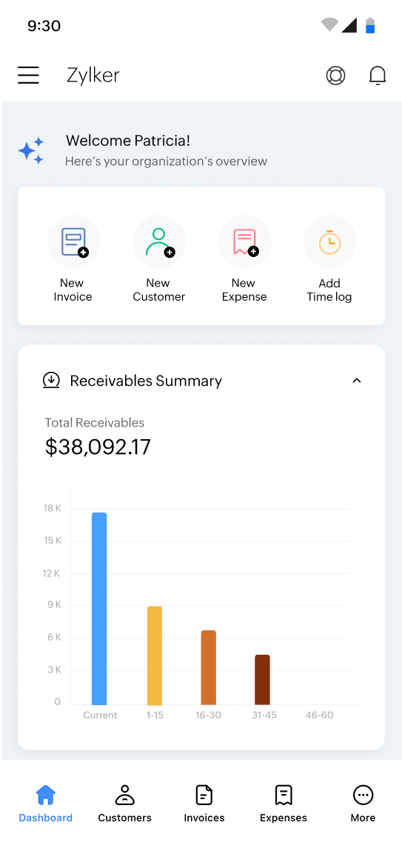Click the "Total Receivables" label
This screenshot has height=868, width=402.
click(95, 423)
